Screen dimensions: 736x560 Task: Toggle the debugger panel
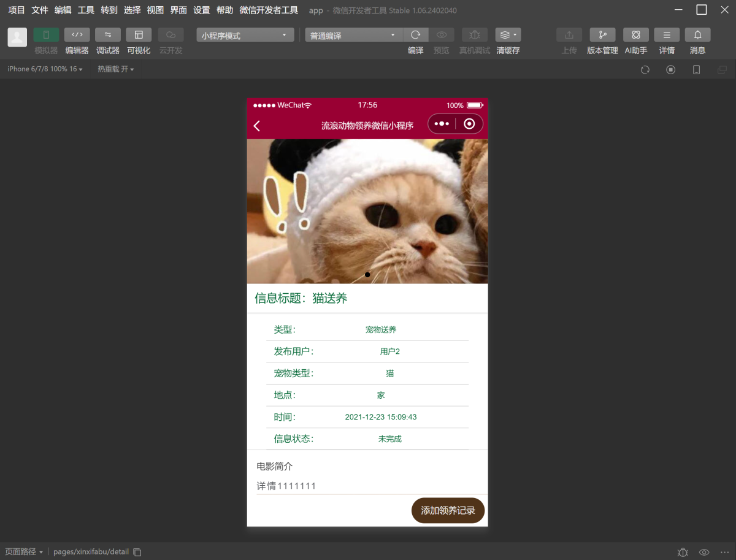tap(108, 35)
